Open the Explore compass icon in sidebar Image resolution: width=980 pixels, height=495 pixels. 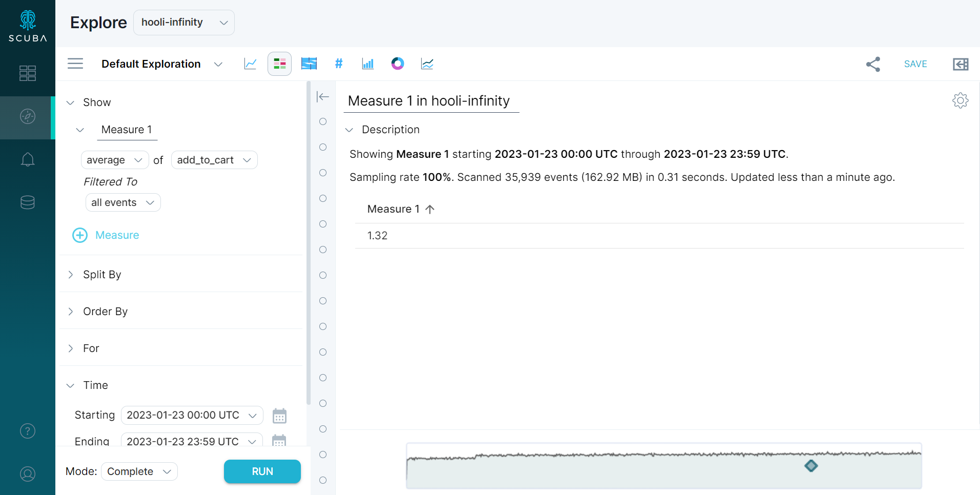tap(28, 116)
